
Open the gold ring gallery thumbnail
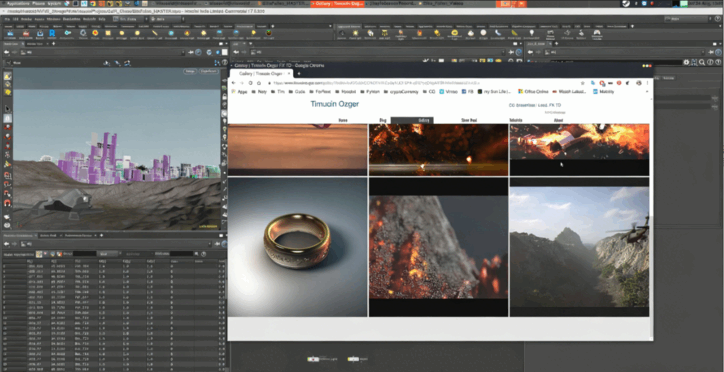(297, 247)
